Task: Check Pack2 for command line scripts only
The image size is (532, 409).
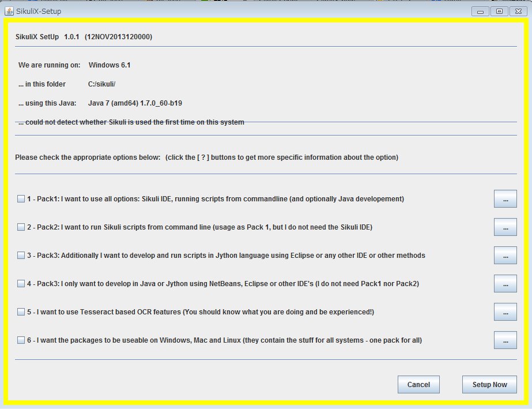Action: point(21,227)
